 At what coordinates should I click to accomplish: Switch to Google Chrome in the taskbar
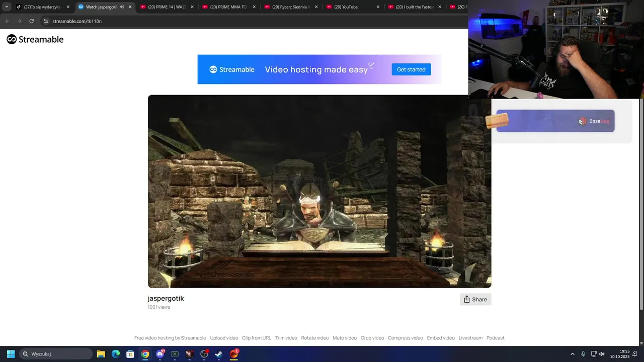point(145,354)
